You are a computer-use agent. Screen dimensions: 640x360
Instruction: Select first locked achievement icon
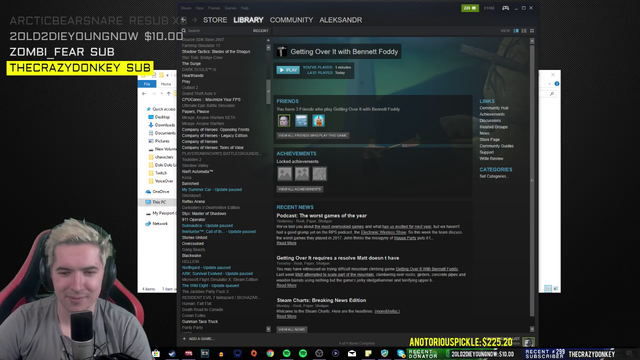coord(284,173)
